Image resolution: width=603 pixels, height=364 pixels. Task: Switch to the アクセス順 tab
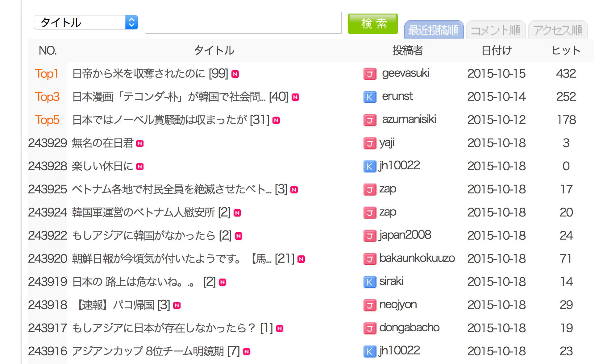(x=558, y=30)
